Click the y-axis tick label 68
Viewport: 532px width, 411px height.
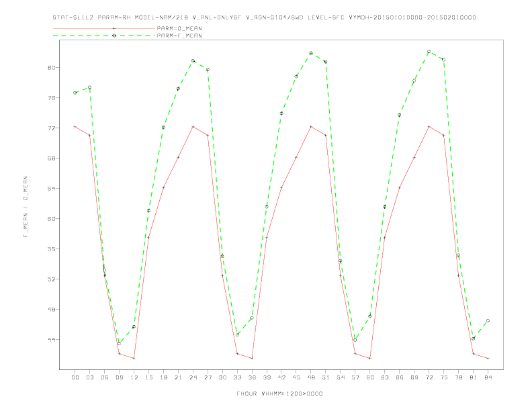pos(51,158)
